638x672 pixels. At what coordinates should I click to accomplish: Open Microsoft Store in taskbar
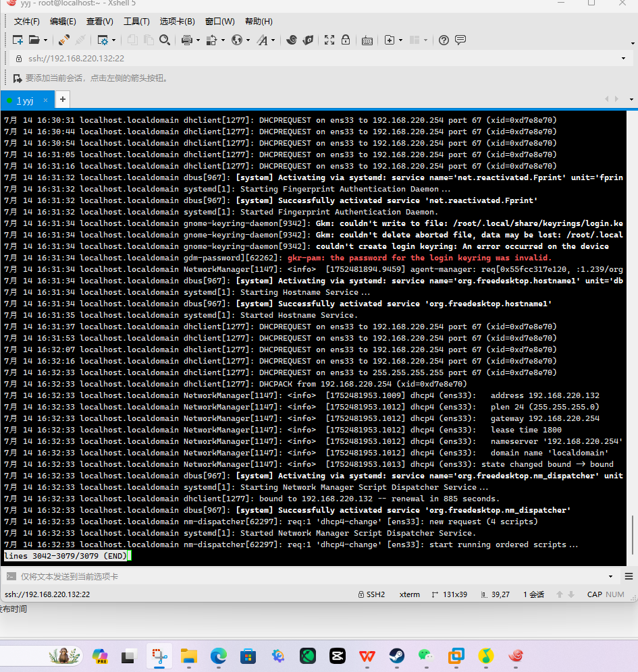(248, 656)
